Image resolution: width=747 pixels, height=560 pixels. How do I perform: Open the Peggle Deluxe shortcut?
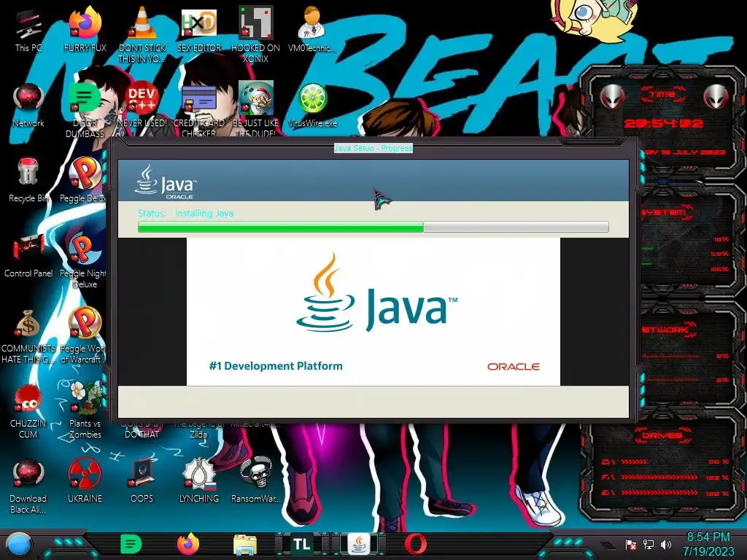click(83, 180)
